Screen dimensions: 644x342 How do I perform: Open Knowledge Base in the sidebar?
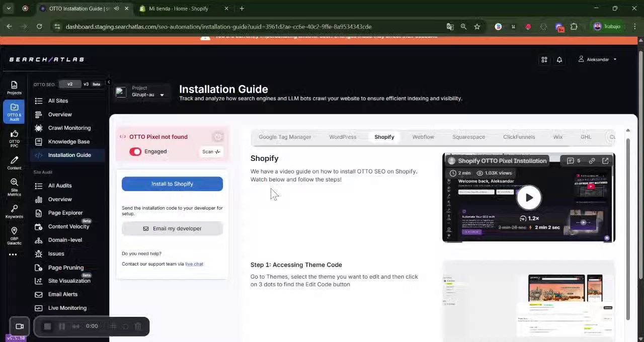click(x=69, y=141)
